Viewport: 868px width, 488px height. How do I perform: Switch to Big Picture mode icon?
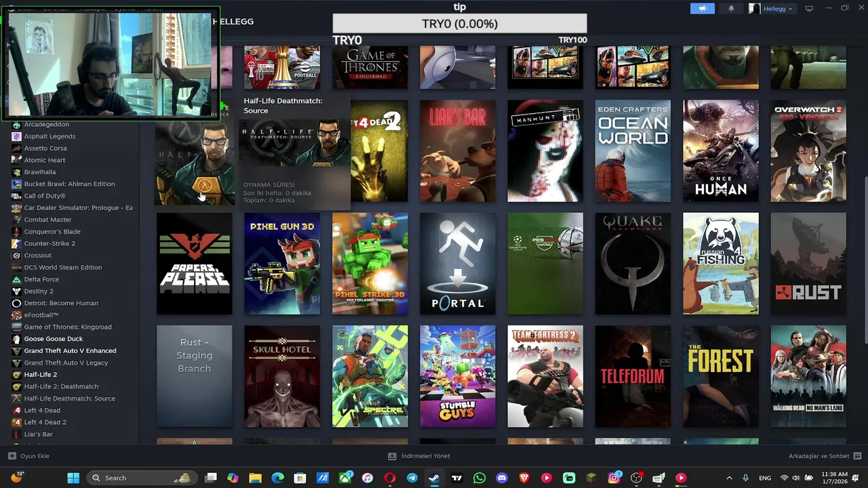pyautogui.click(x=809, y=8)
